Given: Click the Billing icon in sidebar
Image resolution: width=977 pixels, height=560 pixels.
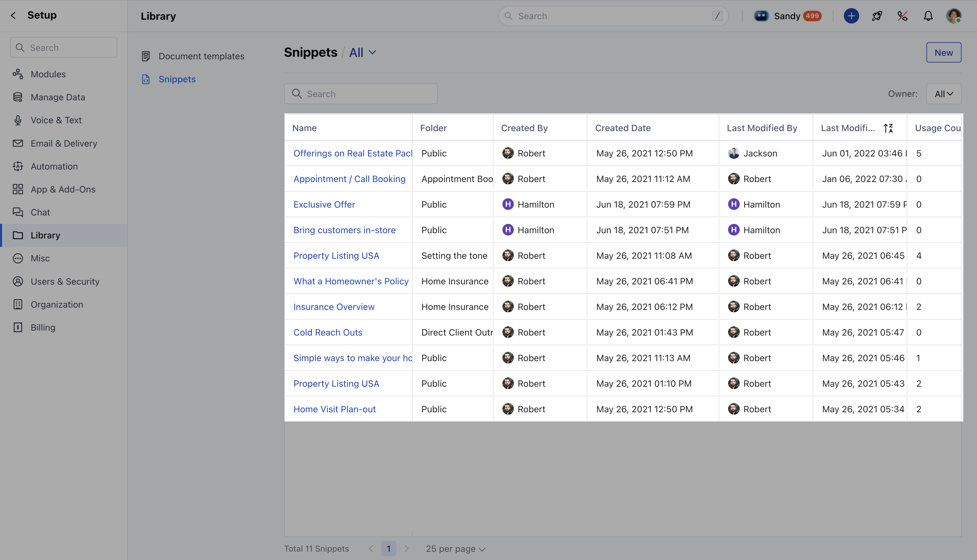Looking at the screenshot, I should 18,327.
